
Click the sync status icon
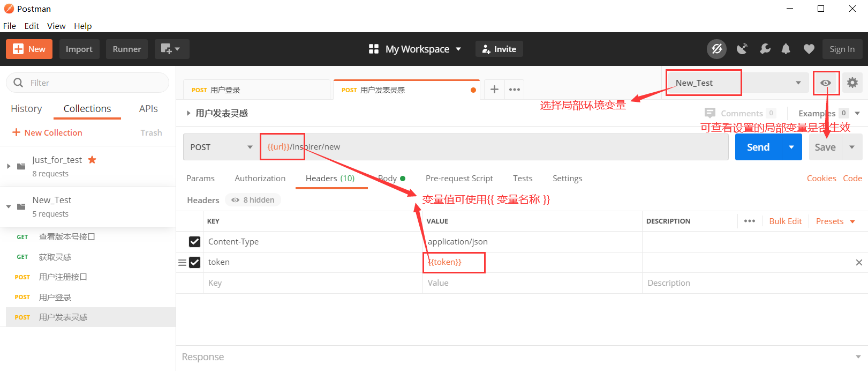pos(717,49)
